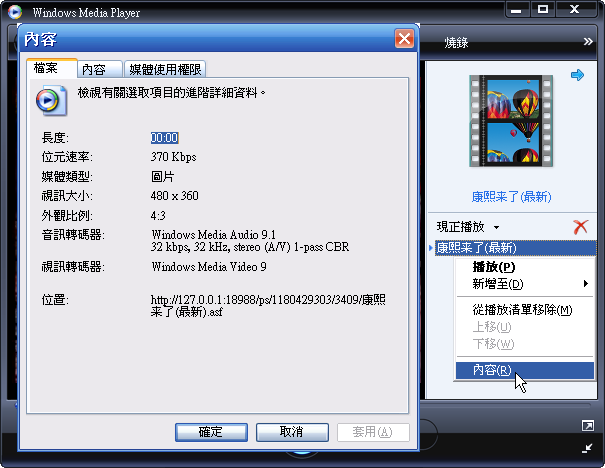Select 從播放清單移除(M) menu item
Viewport: 605px width, 468px height.
pyautogui.click(x=524, y=309)
